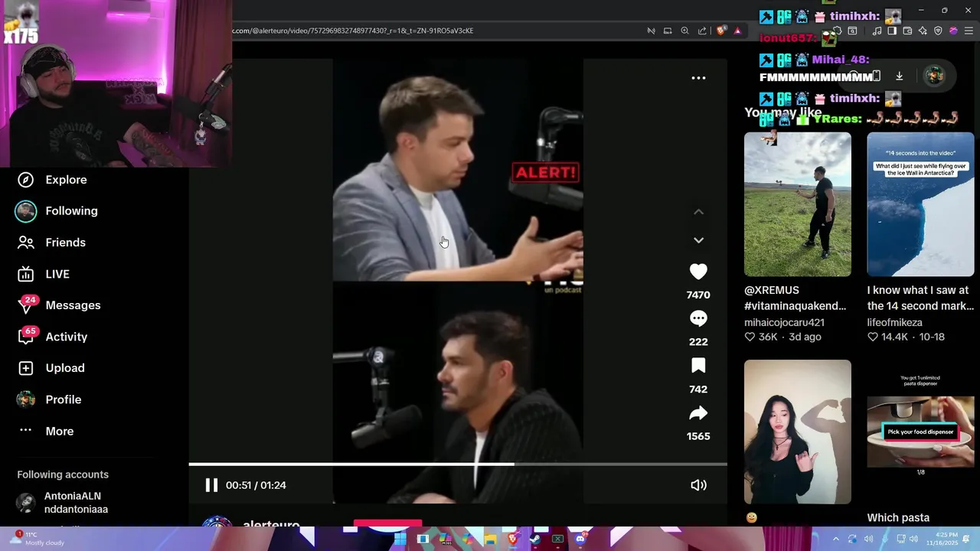Image resolution: width=980 pixels, height=551 pixels.
Task: Click 'I know what I saw' caption
Action: (x=920, y=298)
